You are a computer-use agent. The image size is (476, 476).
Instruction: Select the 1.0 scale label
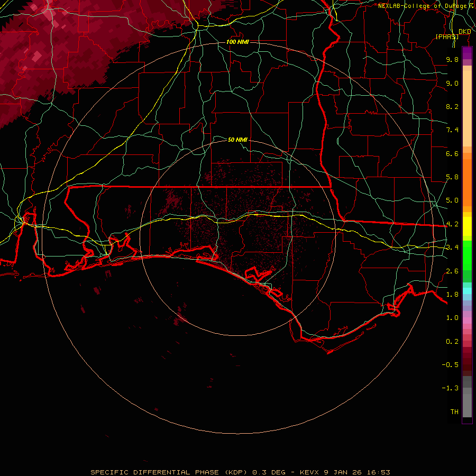(452, 318)
